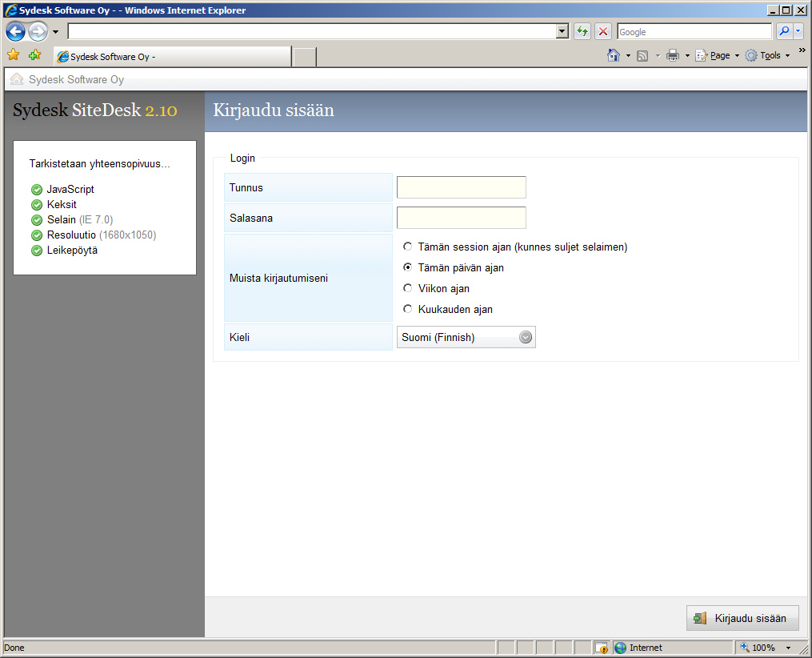Click the Keksit green check icon

click(x=37, y=205)
